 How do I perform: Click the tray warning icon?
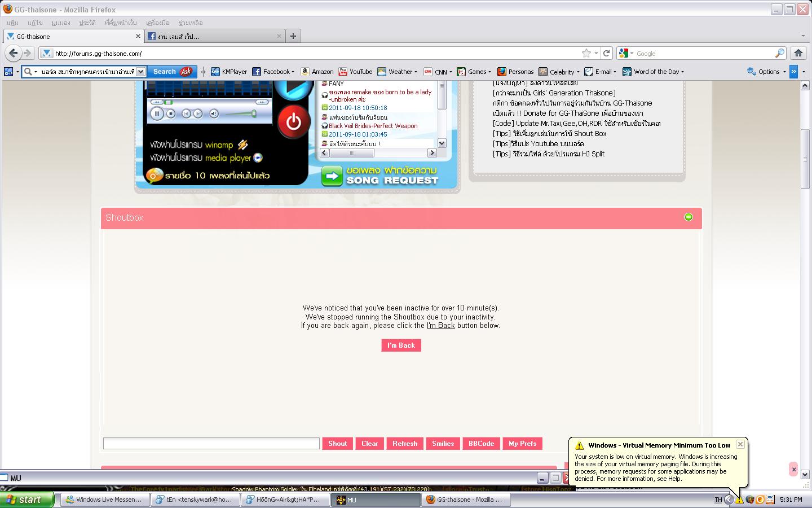click(x=739, y=500)
